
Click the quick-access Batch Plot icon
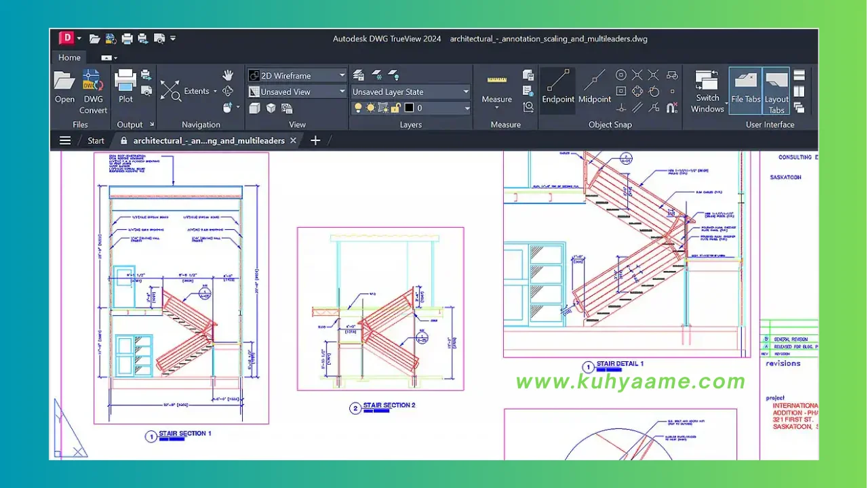pos(143,39)
